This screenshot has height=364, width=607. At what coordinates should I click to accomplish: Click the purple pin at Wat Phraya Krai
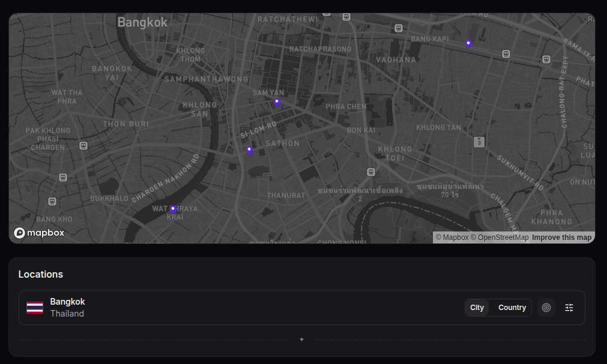(173, 209)
